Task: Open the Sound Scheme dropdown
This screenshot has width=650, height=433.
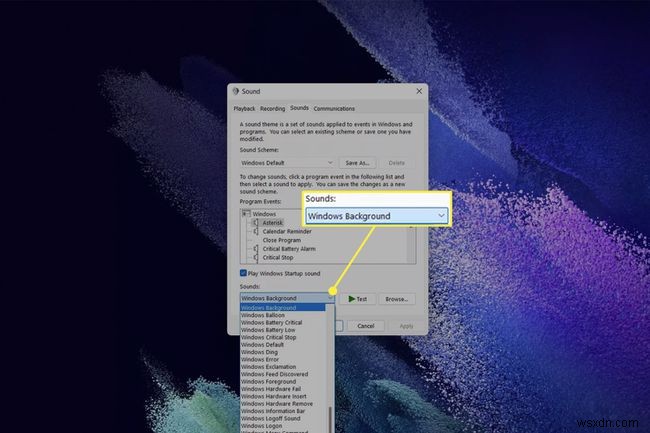Action: [287, 163]
